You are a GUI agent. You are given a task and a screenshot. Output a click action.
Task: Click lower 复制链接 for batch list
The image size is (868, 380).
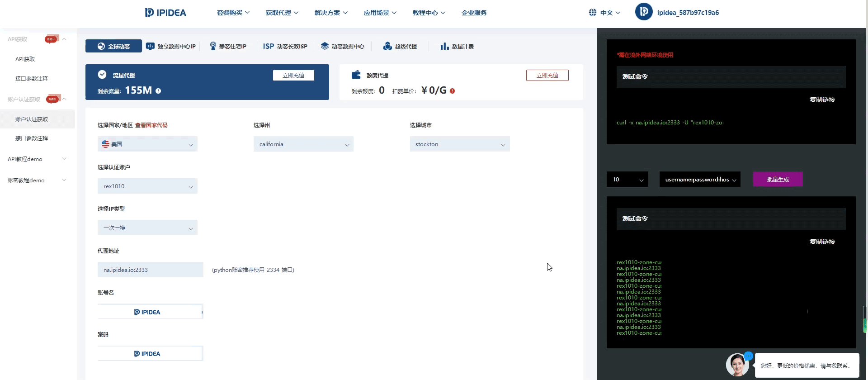click(822, 242)
